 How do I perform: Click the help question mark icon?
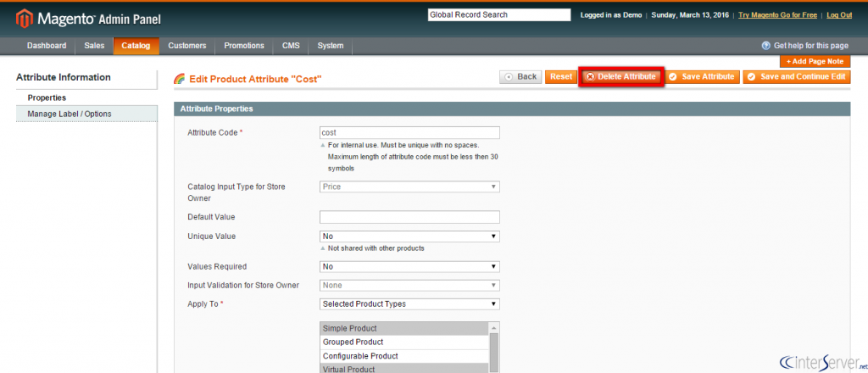766,46
